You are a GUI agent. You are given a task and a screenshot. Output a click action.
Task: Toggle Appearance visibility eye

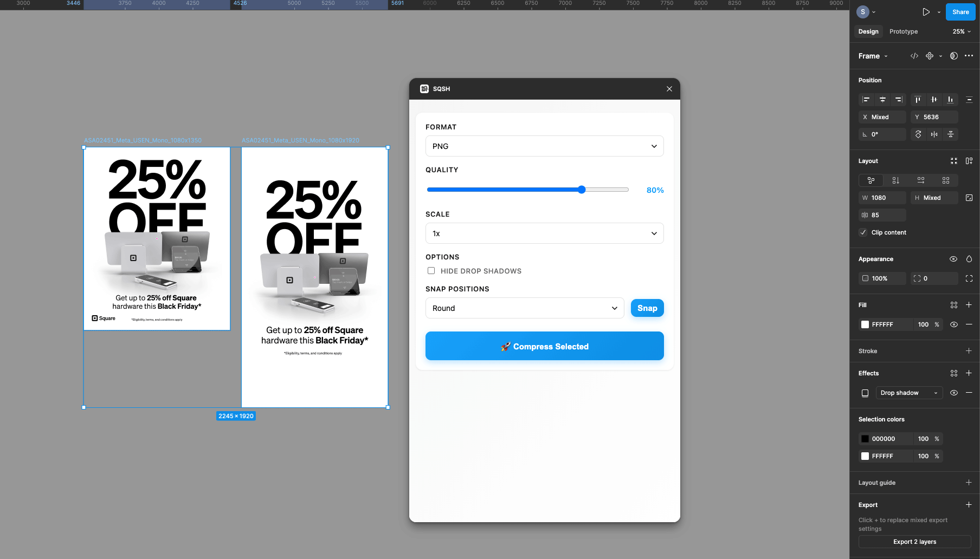[x=953, y=259]
